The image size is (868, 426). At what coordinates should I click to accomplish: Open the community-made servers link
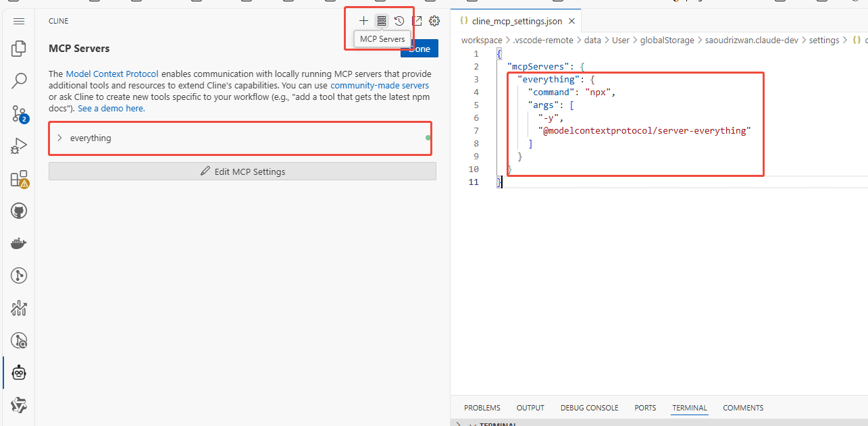(380, 85)
